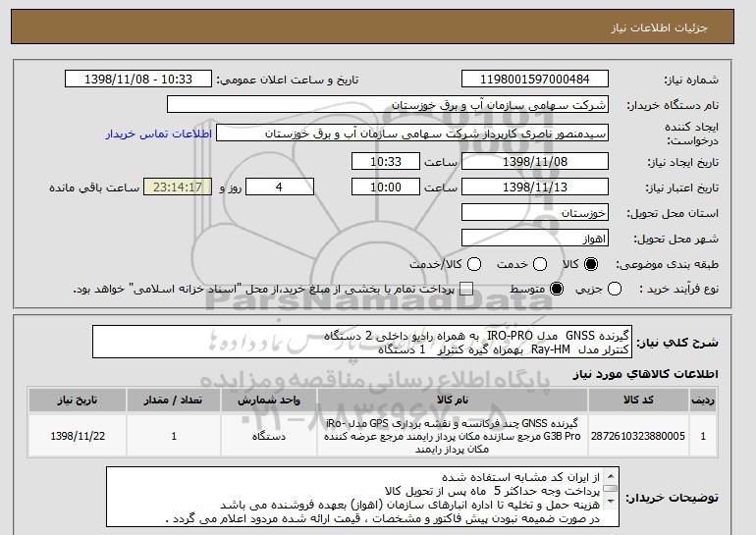Click the validity time field 10:00
The height and width of the screenshot is (535, 756).
tap(386, 187)
